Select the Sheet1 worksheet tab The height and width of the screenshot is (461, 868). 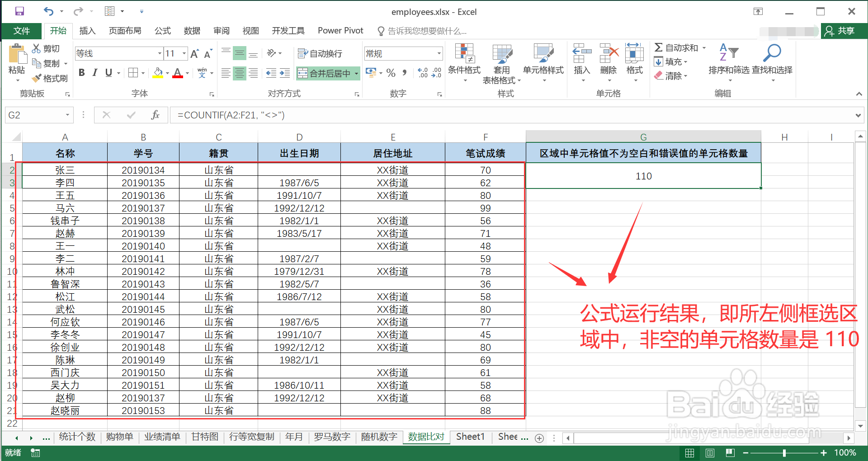[x=470, y=437]
